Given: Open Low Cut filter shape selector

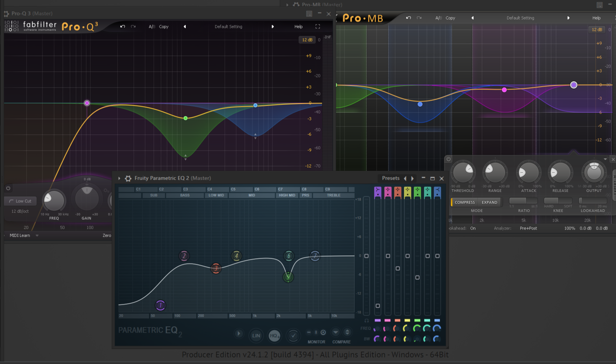Looking at the screenshot, I should [20, 201].
